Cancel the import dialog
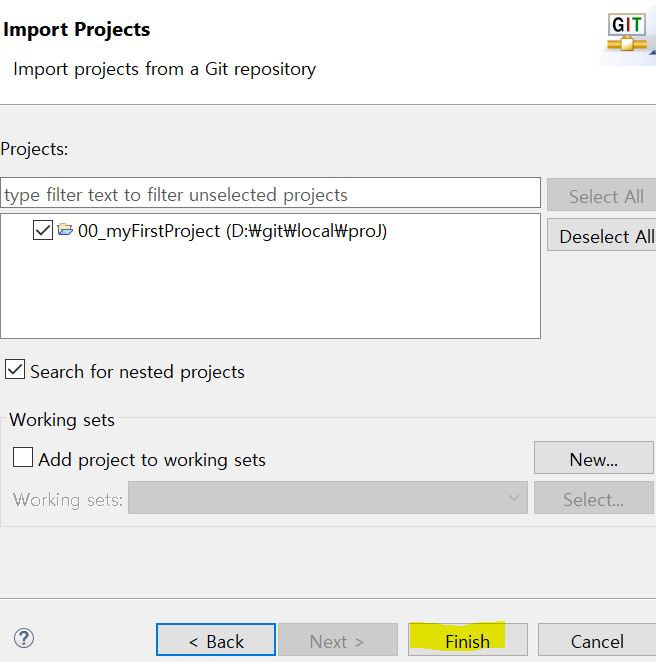 tap(597, 640)
